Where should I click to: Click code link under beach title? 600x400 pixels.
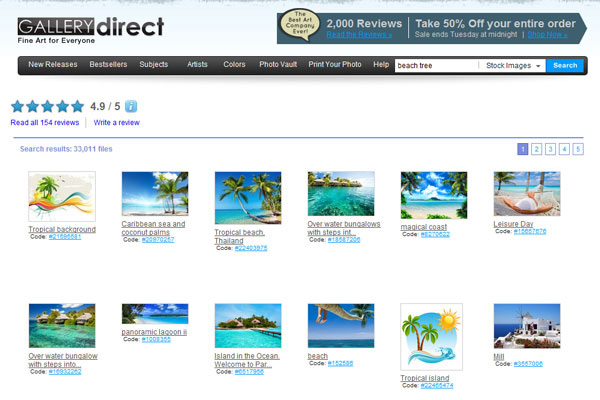click(340, 363)
